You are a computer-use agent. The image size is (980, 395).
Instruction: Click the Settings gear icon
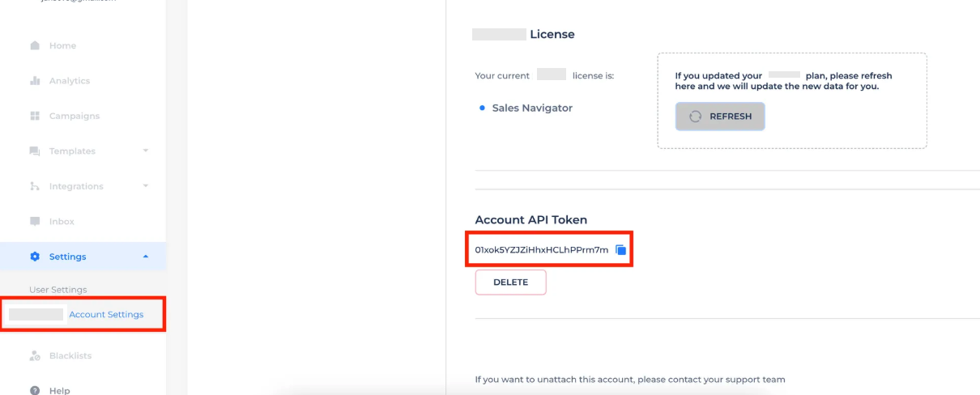[35, 257]
